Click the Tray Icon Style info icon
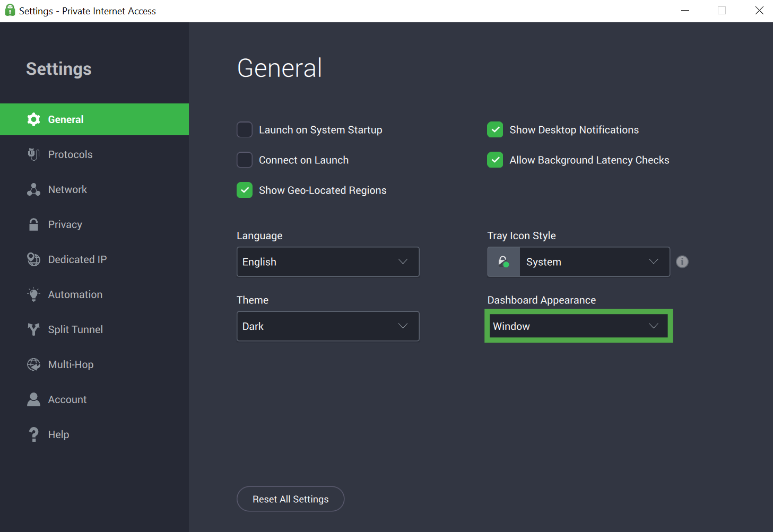The height and width of the screenshot is (532, 773). pos(682,261)
